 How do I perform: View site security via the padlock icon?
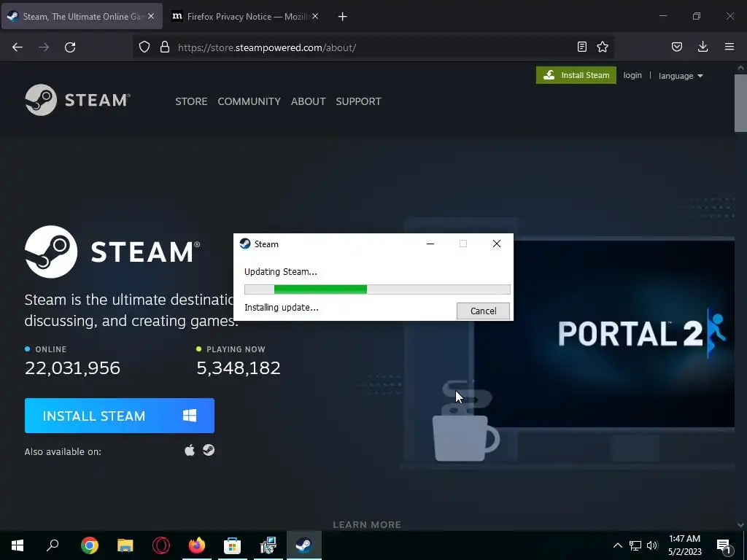pos(165,47)
